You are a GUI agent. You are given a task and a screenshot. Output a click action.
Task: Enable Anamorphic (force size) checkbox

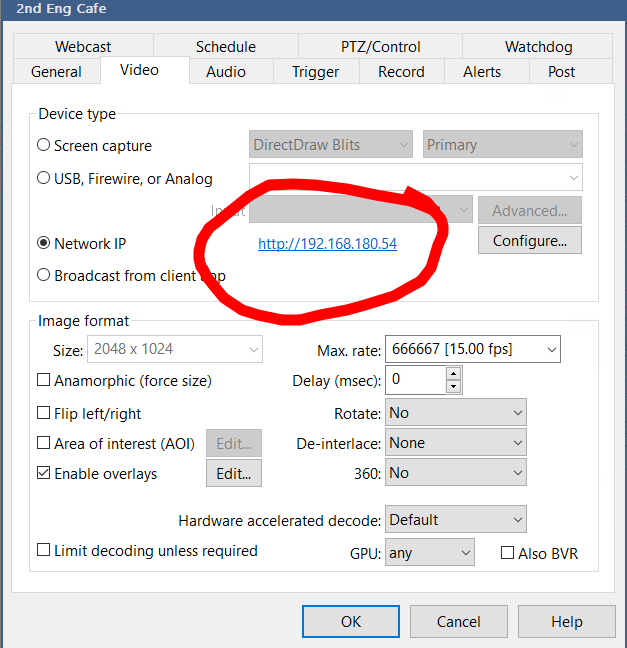[44, 381]
